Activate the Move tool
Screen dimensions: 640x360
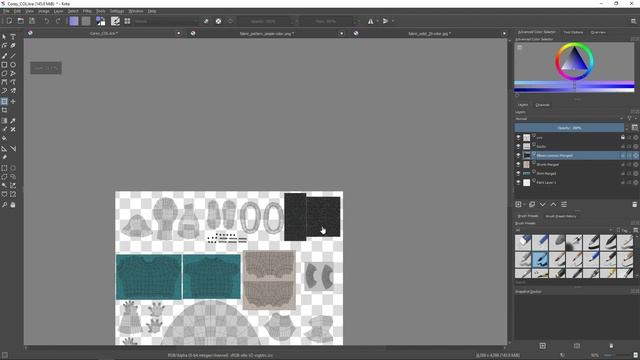point(13,101)
